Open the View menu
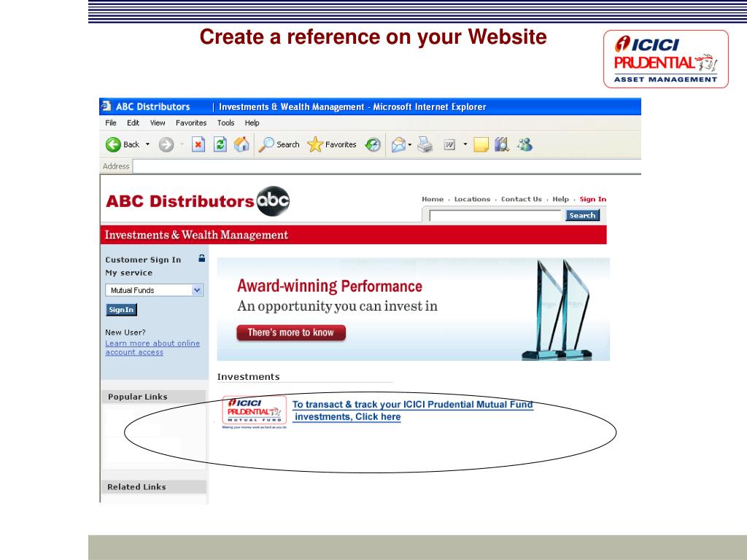Viewport: 747px width, 560px height. pyautogui.click(x=158, y=122)
